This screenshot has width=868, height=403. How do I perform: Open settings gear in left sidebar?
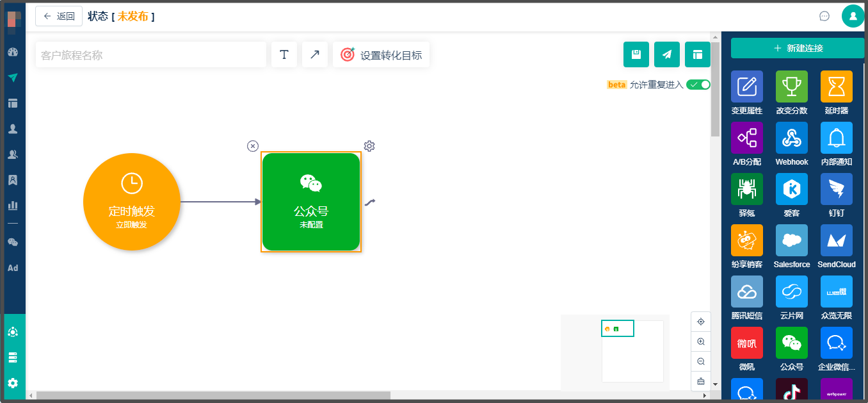(13, 383)
